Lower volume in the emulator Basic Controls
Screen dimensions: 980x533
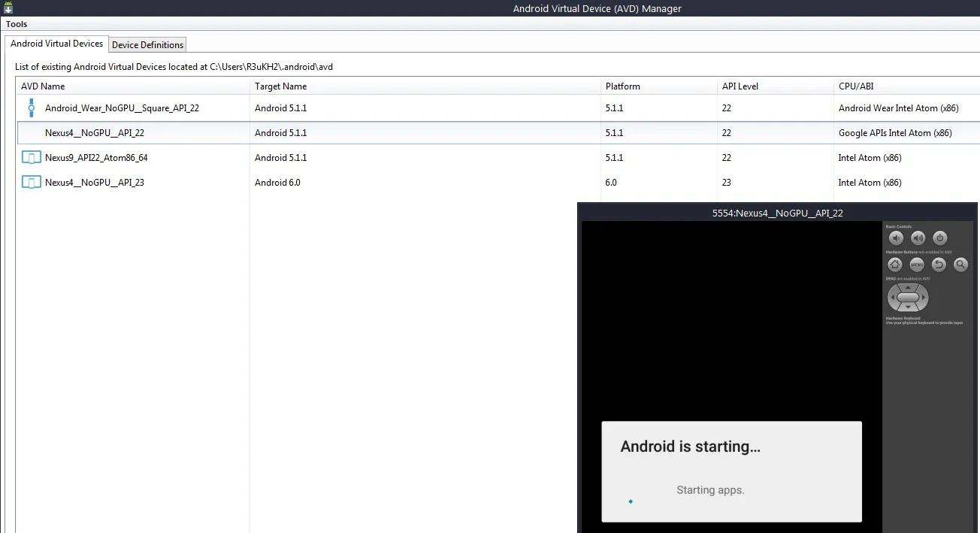click(896, 238)
